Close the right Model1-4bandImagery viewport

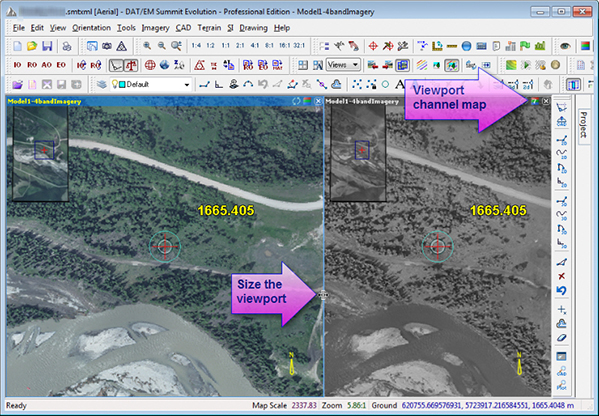(x=546, y=101)
